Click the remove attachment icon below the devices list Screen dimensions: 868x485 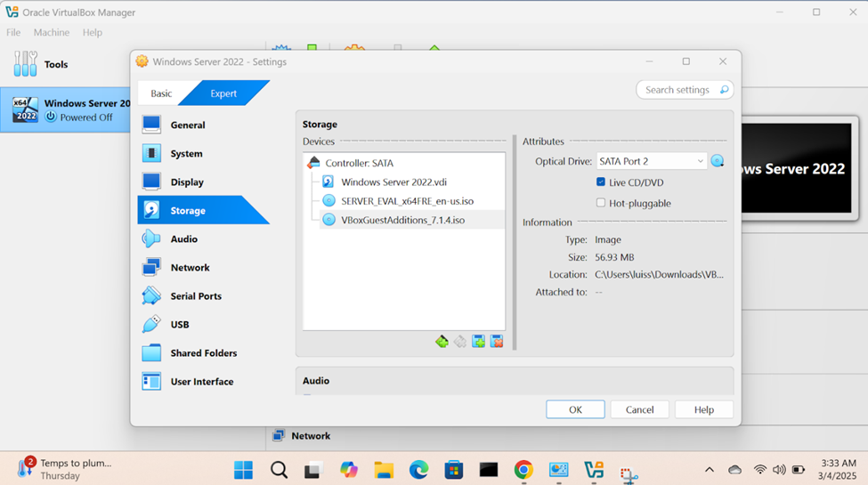tap(497, 342)
